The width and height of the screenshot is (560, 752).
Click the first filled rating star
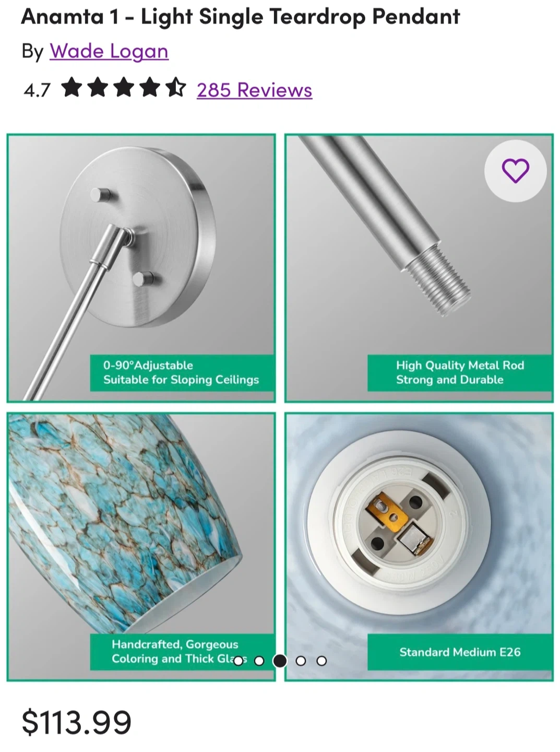click(72, 88)
